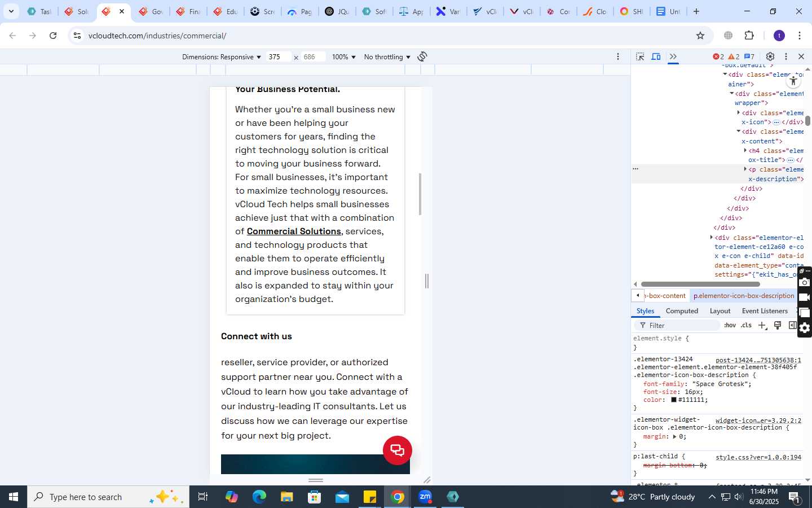
Task: Close the DevTools panel
Action: coord(801,56)
